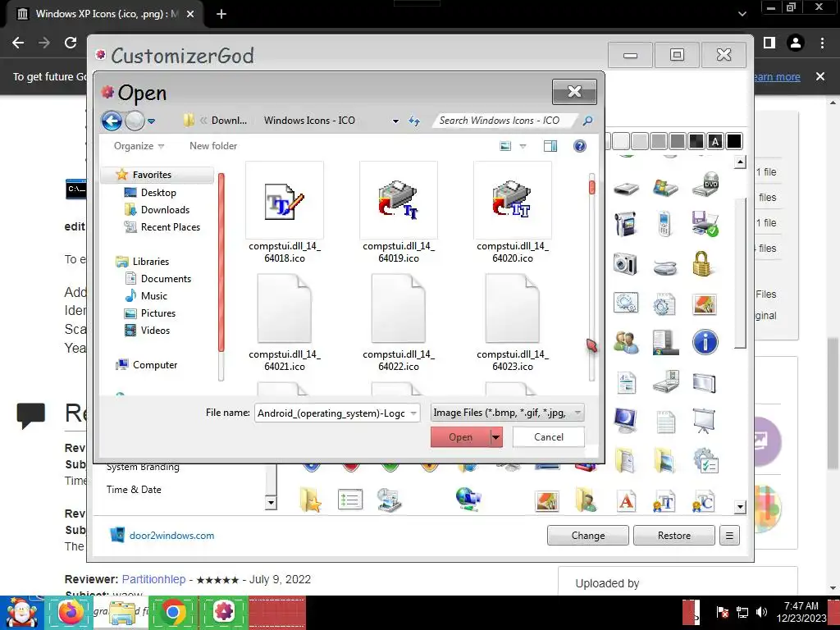This screenshot has width=840, height=630.
Task: Select the TC font collection icon
Action: (703, 502)
